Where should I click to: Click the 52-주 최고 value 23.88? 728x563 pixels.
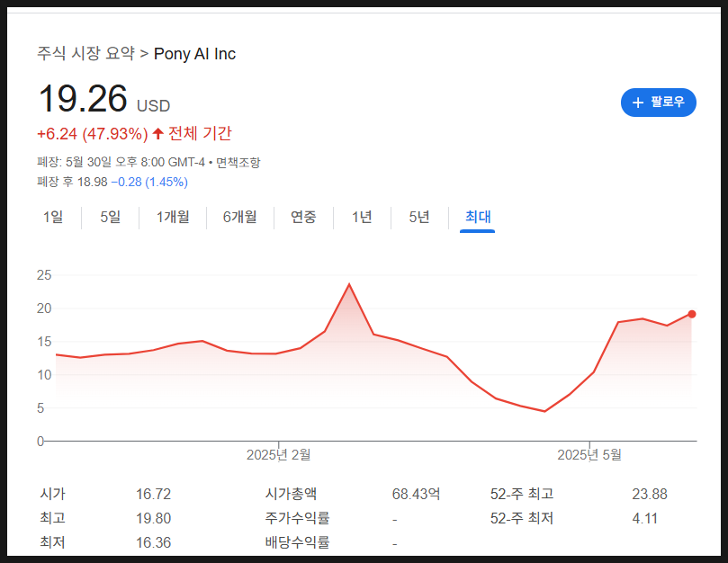click(649, 494)
